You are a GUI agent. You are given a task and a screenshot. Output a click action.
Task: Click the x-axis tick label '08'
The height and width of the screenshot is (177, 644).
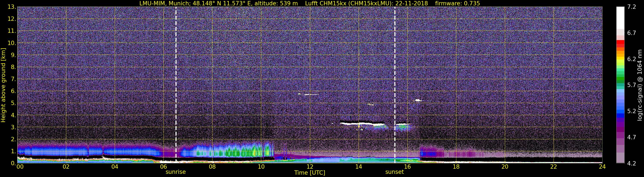pos(212,166)
